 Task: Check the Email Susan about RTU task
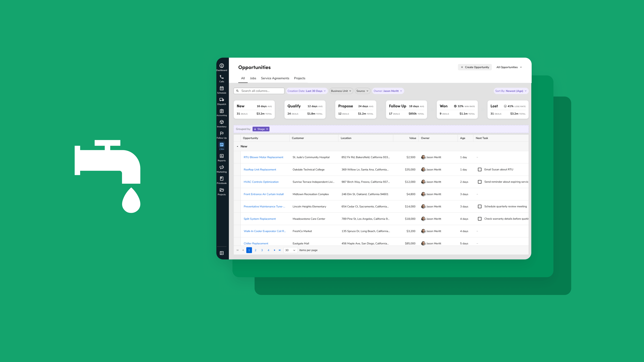click(479, 169)
